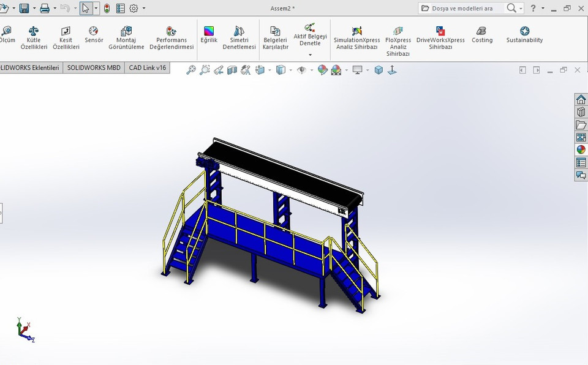This screenshot has width=588, height=365.
Task: Open the Sustainability tool
Action: tap(524, 34)
